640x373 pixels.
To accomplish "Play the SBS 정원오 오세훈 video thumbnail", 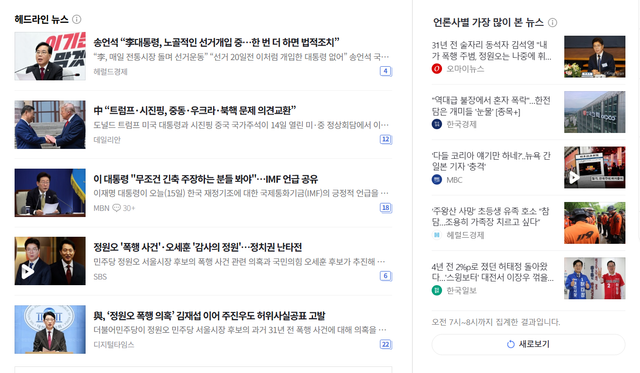I will click(x=50, y=261).
